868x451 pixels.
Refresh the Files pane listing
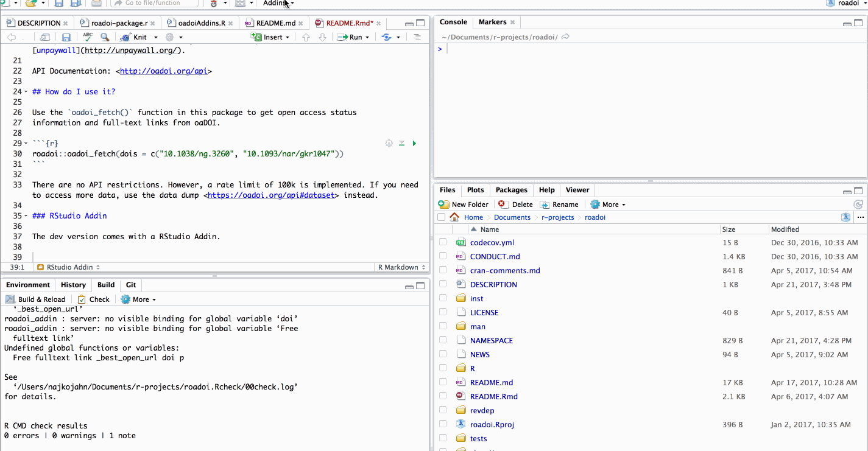click(x=858, y=205)
